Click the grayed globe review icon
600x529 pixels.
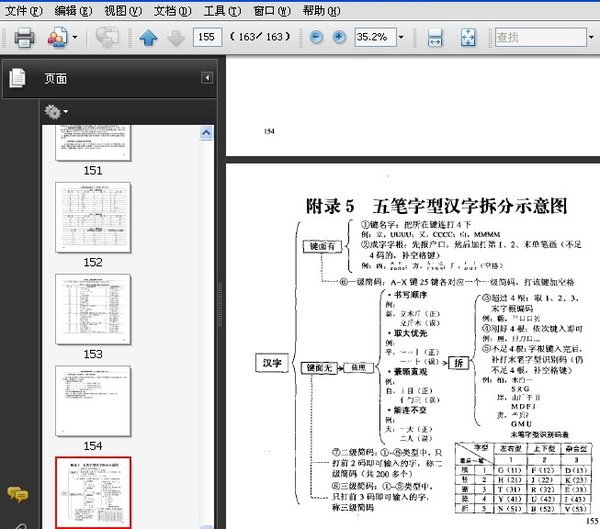tap(107, 37)
